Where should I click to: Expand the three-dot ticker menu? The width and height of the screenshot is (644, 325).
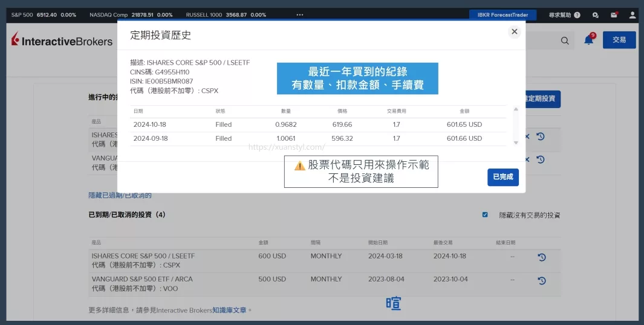[300, 14]
